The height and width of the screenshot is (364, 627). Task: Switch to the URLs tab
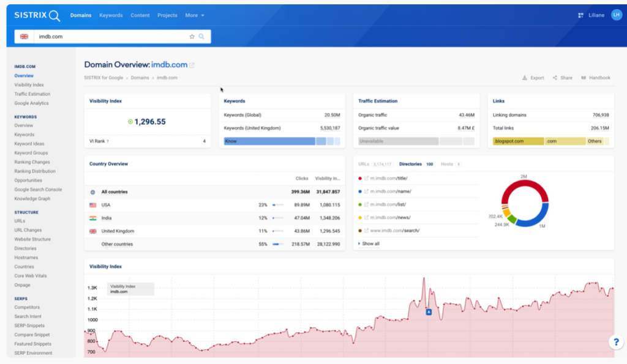(x=375, y=164)
